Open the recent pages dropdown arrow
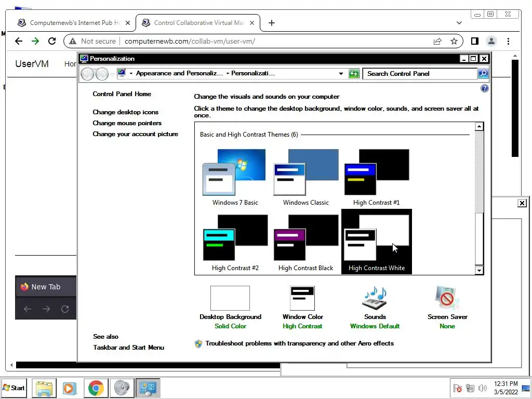This screenshot has width=532, height=399. (112, 74)
